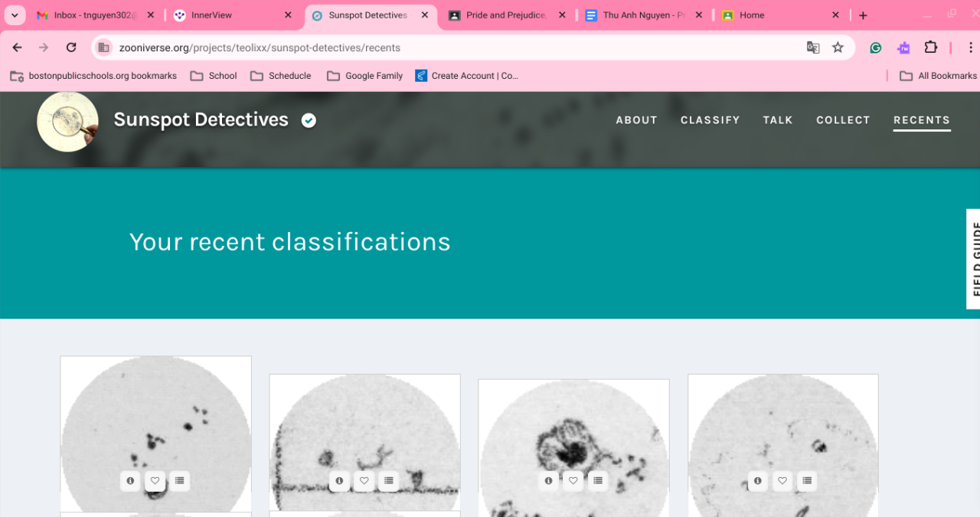Add the fourth classification to a collection

pyautogui.click(x=807, y=481)
